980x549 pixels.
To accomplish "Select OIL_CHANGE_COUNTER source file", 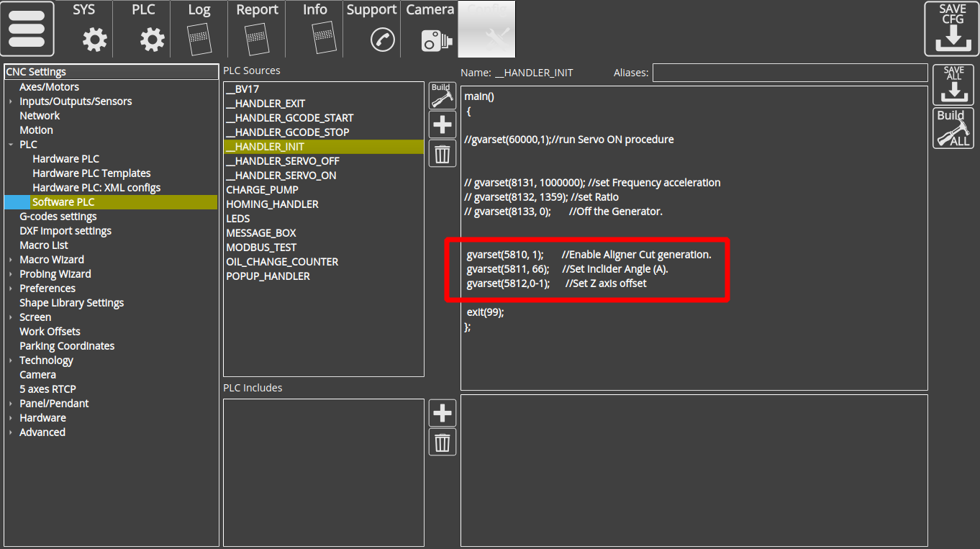I will pyautogui.click(x=282, y=262).
